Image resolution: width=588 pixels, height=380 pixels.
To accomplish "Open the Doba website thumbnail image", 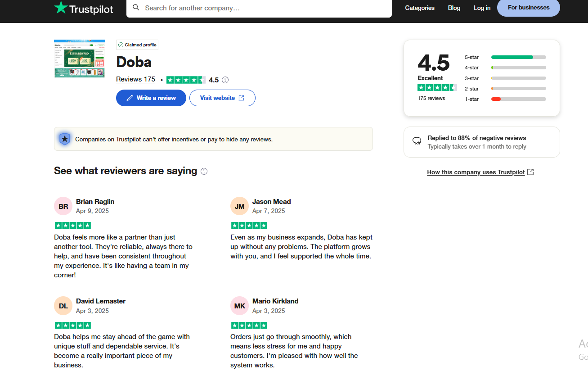I will [x=80, y=59].
